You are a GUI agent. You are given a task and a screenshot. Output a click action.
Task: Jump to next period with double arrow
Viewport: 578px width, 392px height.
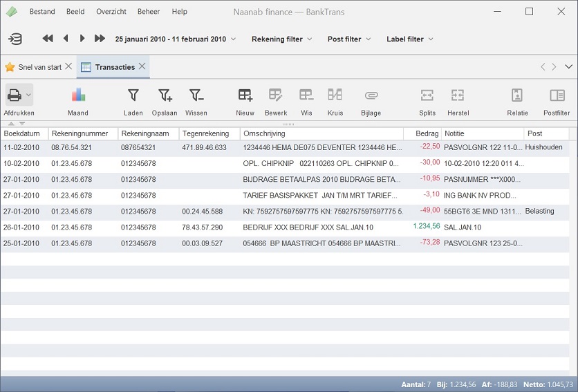(100, 39)
